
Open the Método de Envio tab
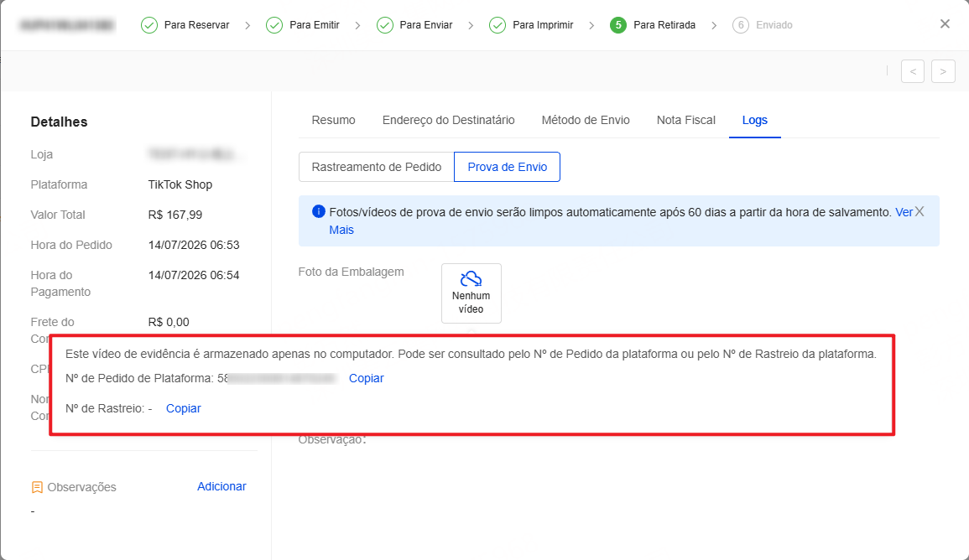point(586,121)
